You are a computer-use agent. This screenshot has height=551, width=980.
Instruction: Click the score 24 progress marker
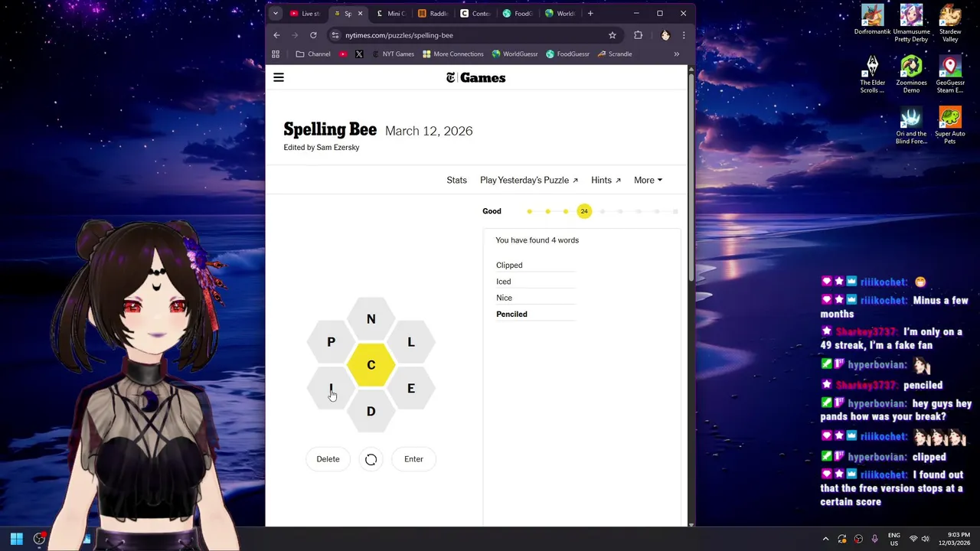(584, 211)
